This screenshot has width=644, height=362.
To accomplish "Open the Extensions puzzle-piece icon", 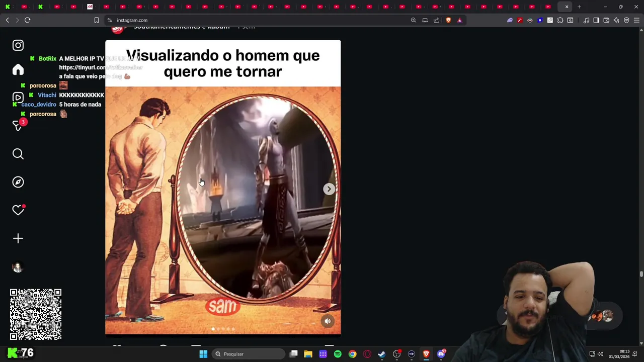I will click(x=560, y=20).
